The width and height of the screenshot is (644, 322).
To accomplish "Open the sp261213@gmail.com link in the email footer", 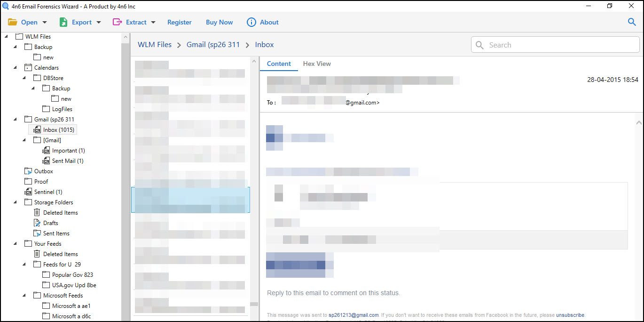I will pyautogui.click(x=353, y=315).
